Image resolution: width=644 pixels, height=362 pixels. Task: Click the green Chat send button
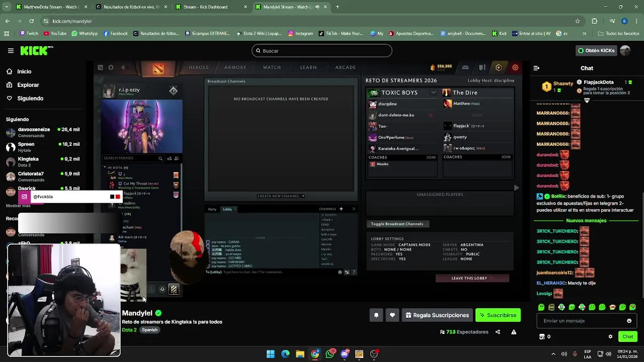[628, 336]
